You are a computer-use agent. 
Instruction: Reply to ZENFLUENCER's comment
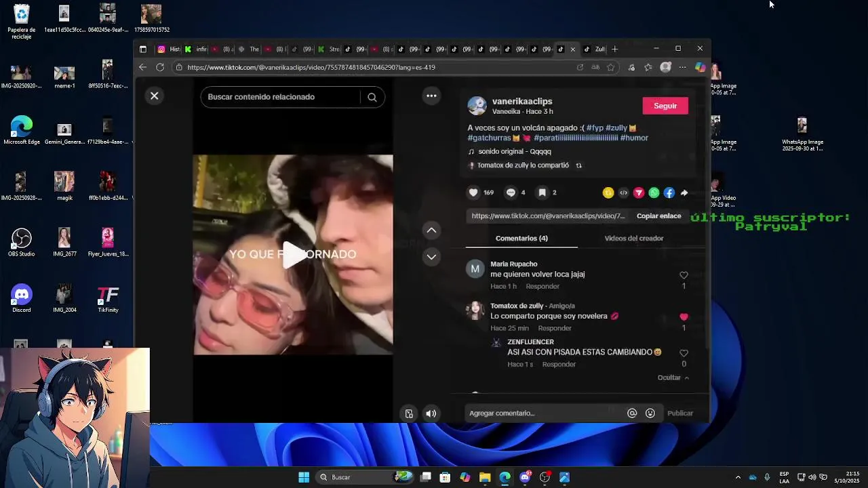pyautogui.click(x=559, y=365)
